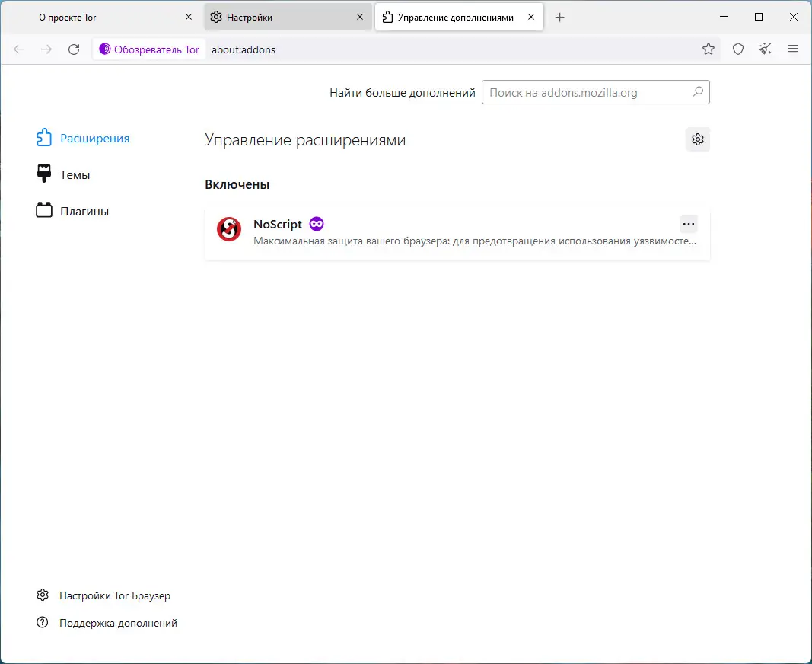Close the Управление дополнениями tab

(x=530, y=17)
